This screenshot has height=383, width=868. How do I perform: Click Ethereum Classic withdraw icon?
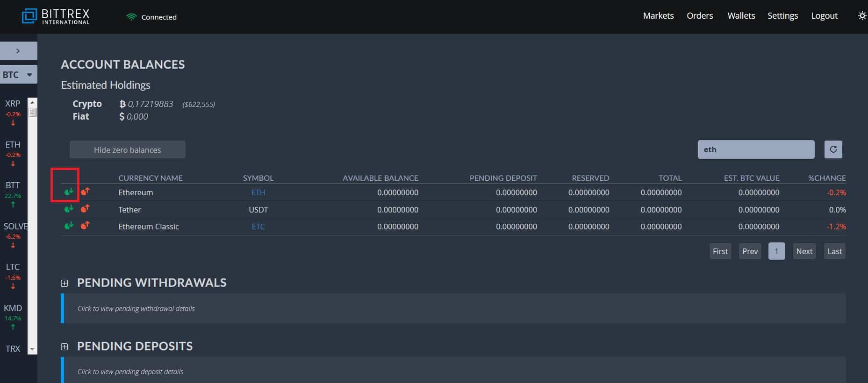[85, 225]
